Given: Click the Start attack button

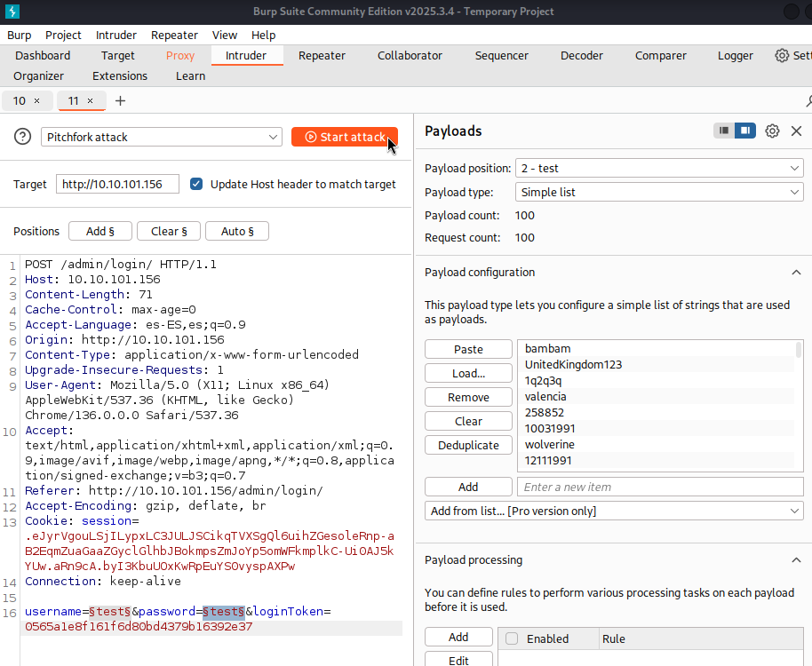Looking at the screenshot, I should 345,137.
